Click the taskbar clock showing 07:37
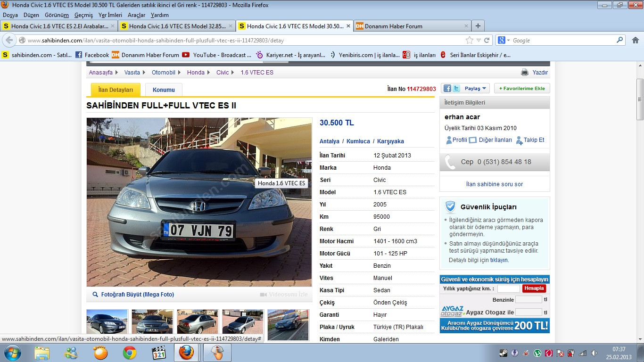Viewport: 644px width, 362px height. pyautogui.click(x=619, y=353)
